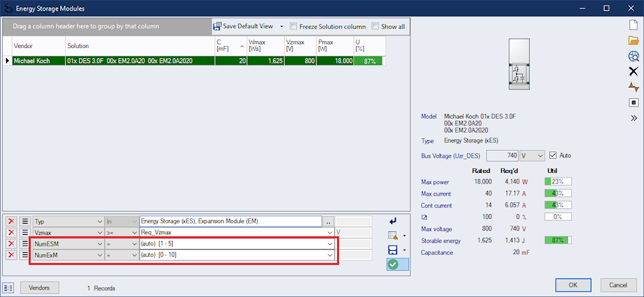Open the yellow folder icon
This screenshot has height=297, width=644.
pos(634,41)
